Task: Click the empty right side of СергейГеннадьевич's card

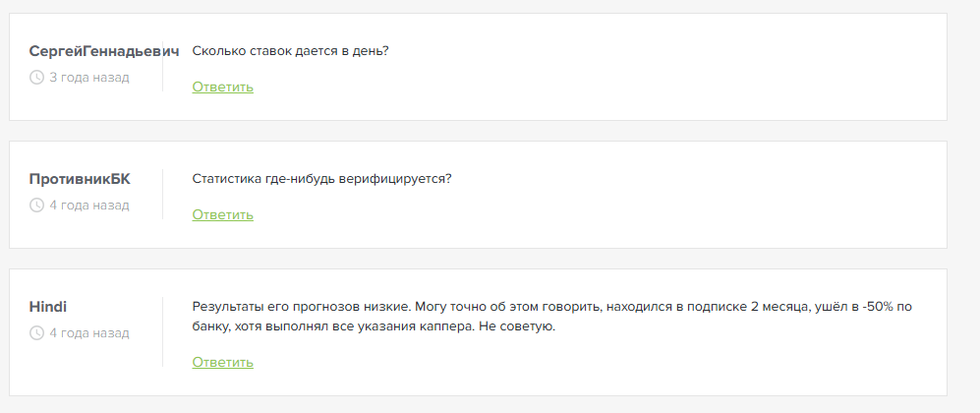Action: click(737, 67)
